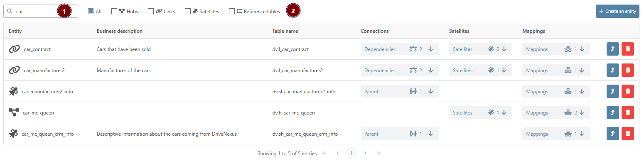Click trash icon on car_mc_queen row

click(x=627, y=112)
